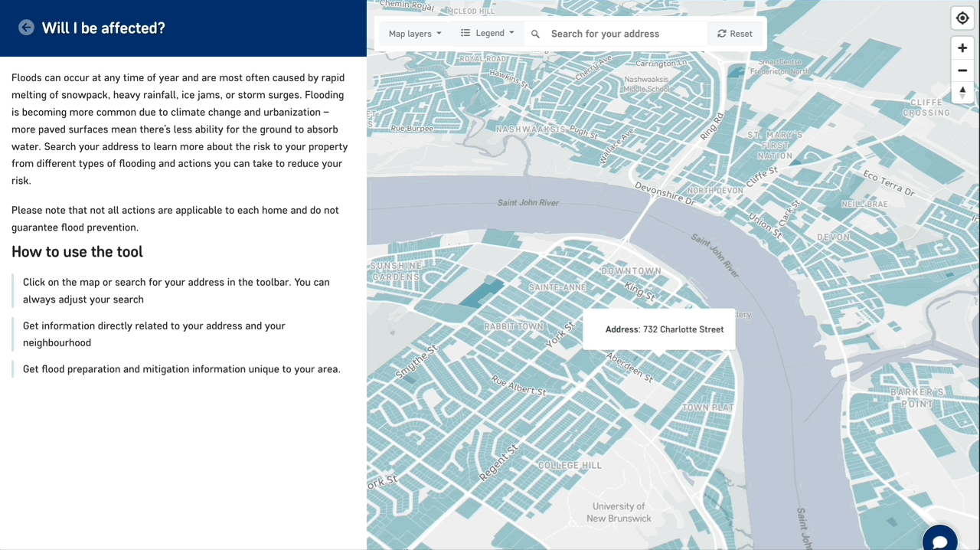Click the COLLEGE HILL map label

(570, 465)
